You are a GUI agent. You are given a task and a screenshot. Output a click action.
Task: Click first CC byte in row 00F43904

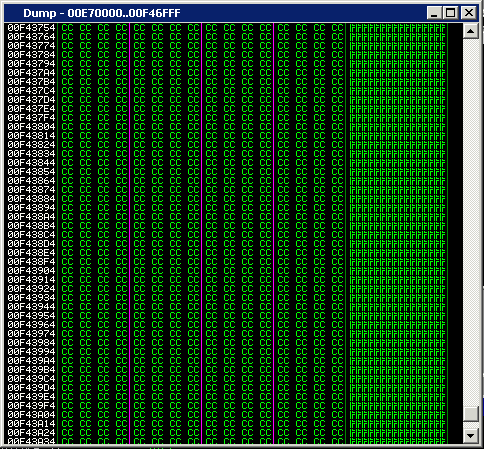[67, 271]
